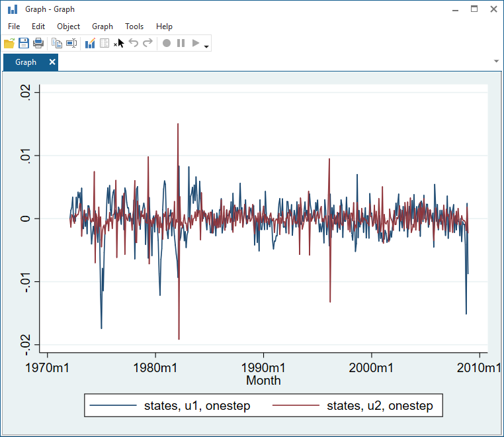Open the tab list dropdown arrow

pos(496,61)
